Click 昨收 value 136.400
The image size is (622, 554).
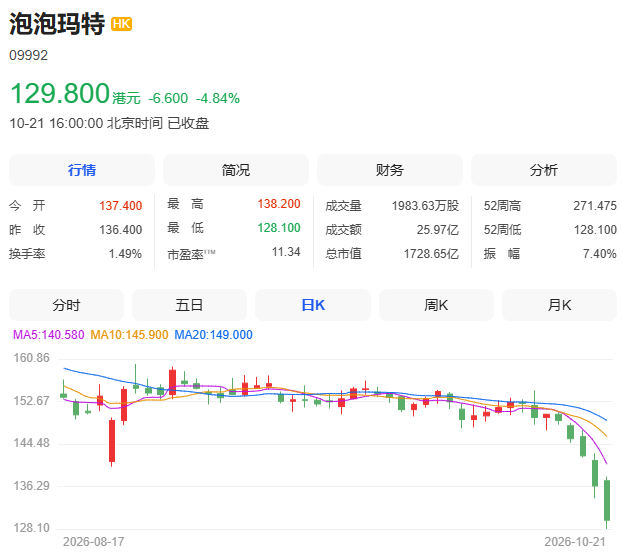[x=121, y=230]
